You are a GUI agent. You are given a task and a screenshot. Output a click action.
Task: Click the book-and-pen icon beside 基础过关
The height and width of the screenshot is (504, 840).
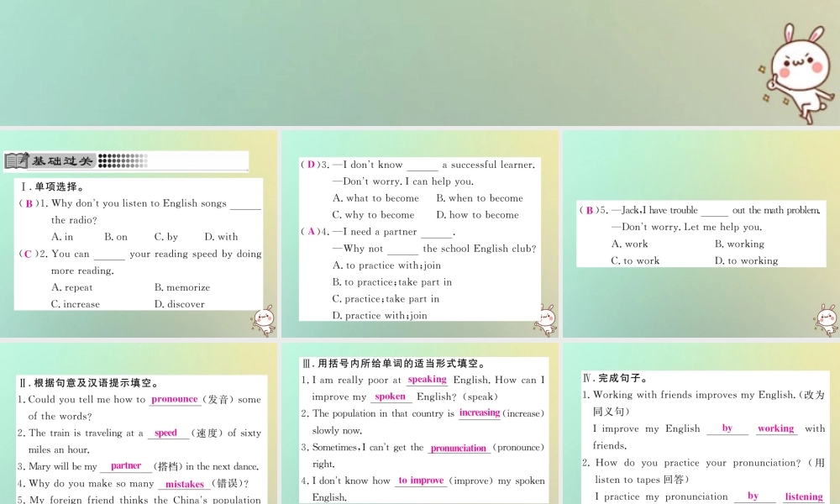pos(15,160)
